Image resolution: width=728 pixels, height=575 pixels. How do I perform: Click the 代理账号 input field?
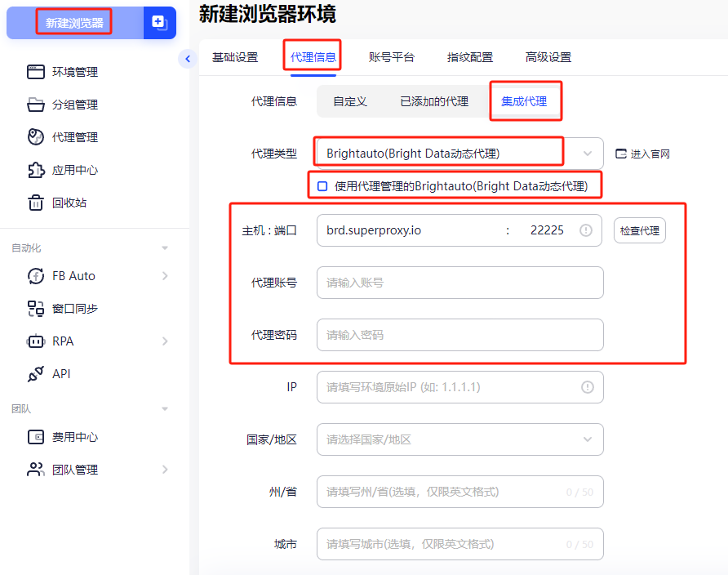459,283
